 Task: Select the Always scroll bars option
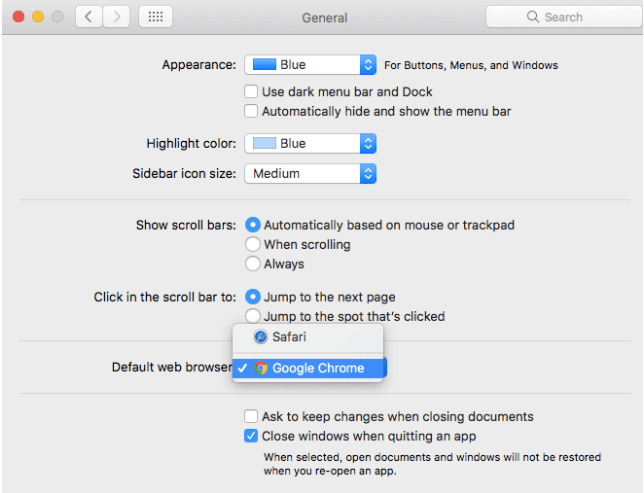pos(253,264)
